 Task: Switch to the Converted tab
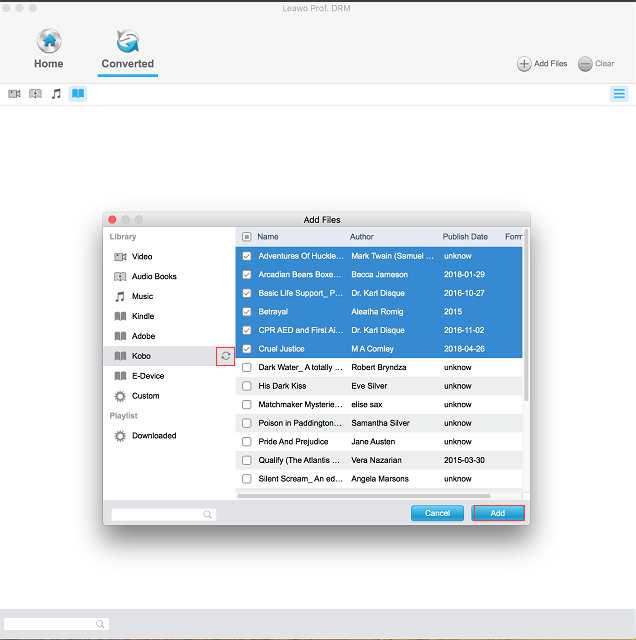coord(128,50)
